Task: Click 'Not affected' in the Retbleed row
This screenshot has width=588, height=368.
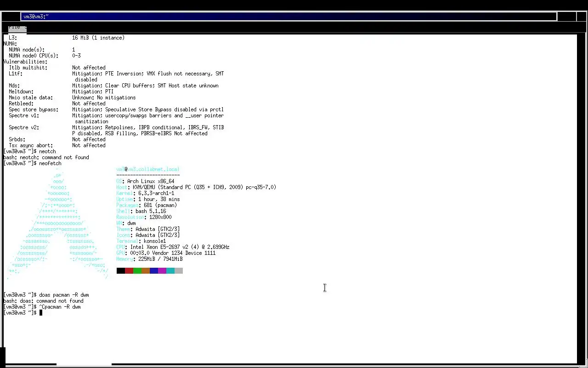Action: 89,103
